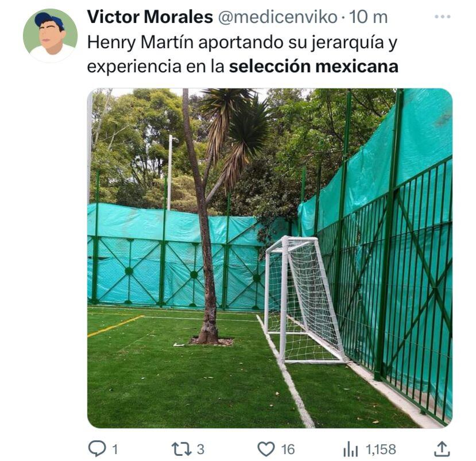The image size is (476, 461).
Task: Open Victor Morales profile avatar
Action: pos(51,36)
